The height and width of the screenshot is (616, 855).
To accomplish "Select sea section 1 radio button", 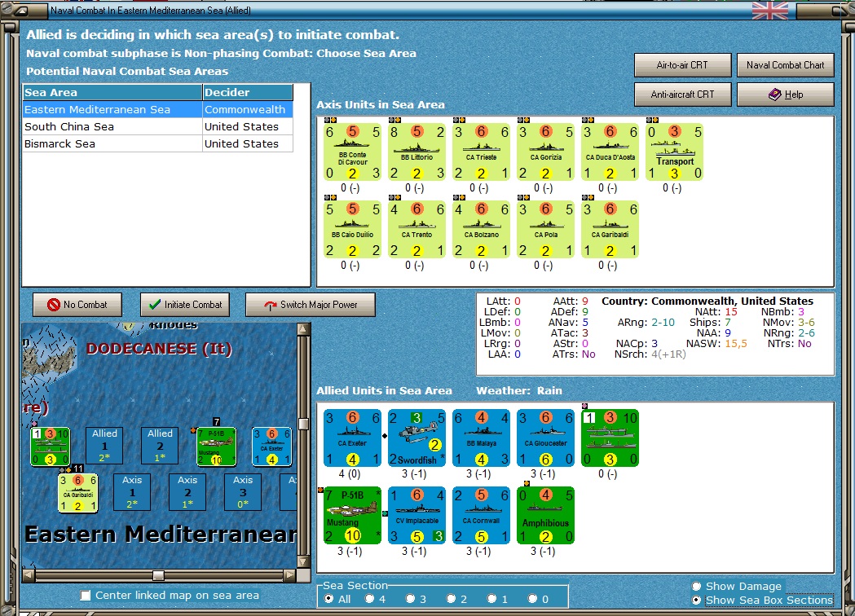I will [x=491, y=599].
